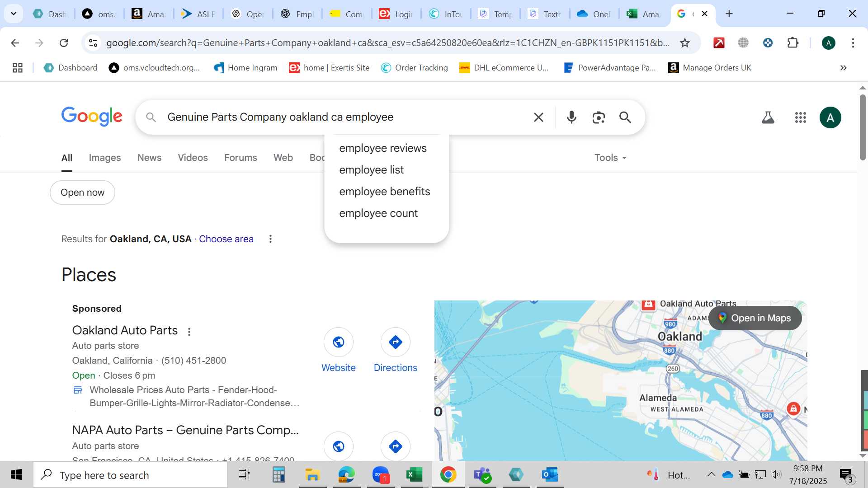The width and height of the screenshot is (868, 488).
Task: Open Excel from the taskbar
Action: click(x=414, y=475)
